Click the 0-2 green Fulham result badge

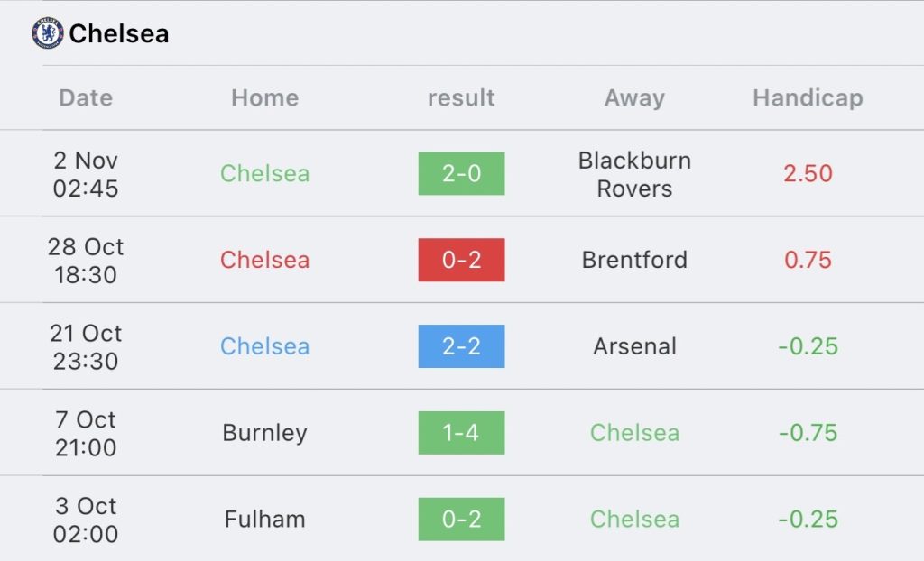click(461, 520)
